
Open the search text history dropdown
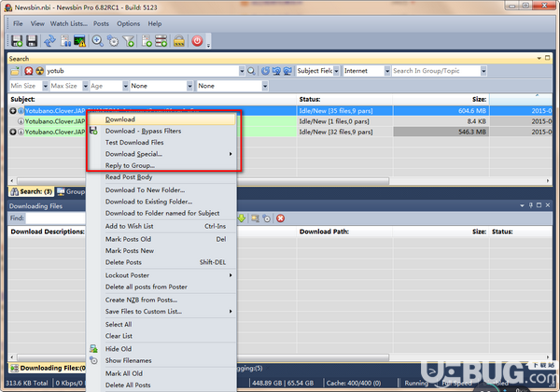[x=242, y=71]
